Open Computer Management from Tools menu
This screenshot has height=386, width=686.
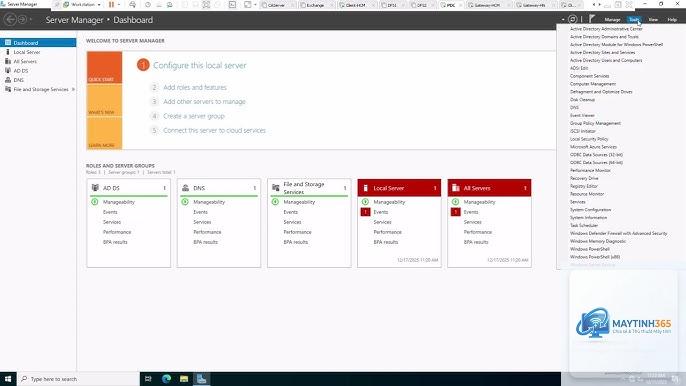(593, 84)
